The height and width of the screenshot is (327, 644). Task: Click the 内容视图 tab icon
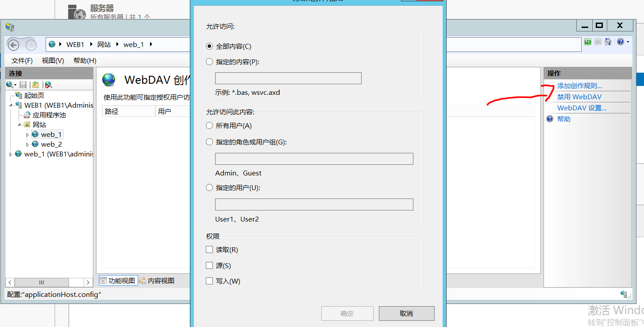(143, 280)
